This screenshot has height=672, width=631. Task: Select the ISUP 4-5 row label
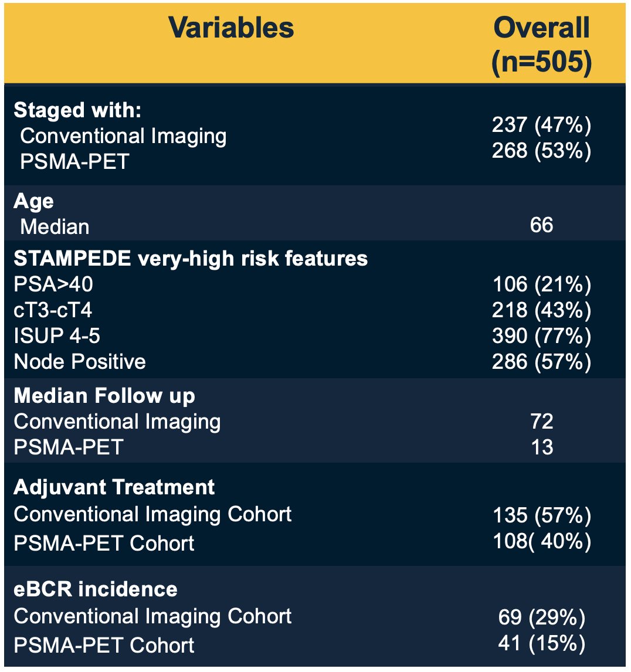point(56,335)
